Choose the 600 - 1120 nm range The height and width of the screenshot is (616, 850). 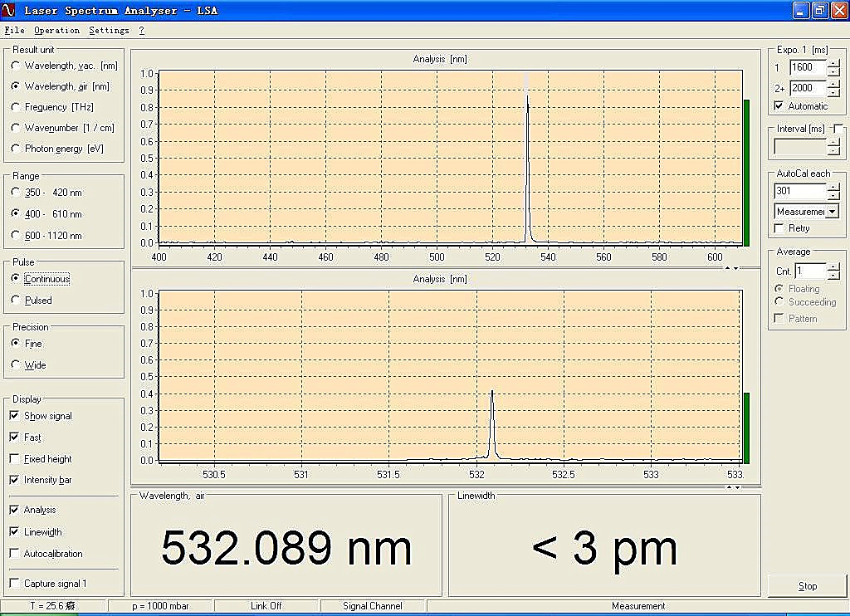click(17, 236)
